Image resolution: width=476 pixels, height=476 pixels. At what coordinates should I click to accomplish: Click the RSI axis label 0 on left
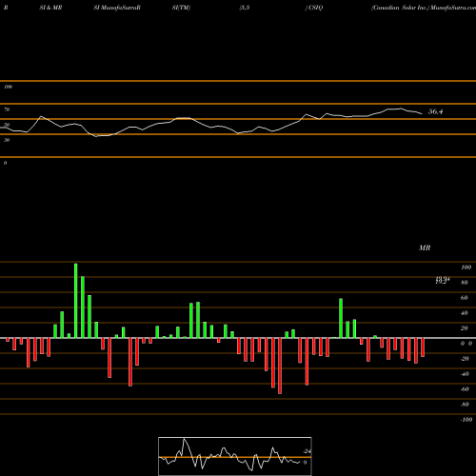pyautogui.click(x=5, y=163)
